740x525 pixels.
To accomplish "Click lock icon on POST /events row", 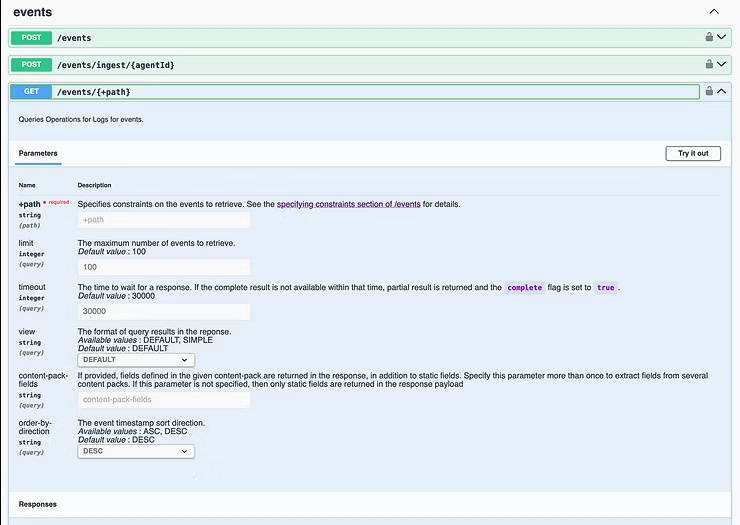I will [709, 38].
